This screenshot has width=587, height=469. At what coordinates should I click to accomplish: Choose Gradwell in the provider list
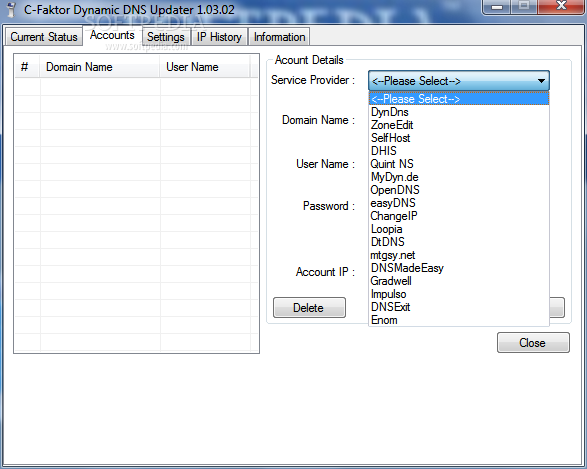coord(459,281)
